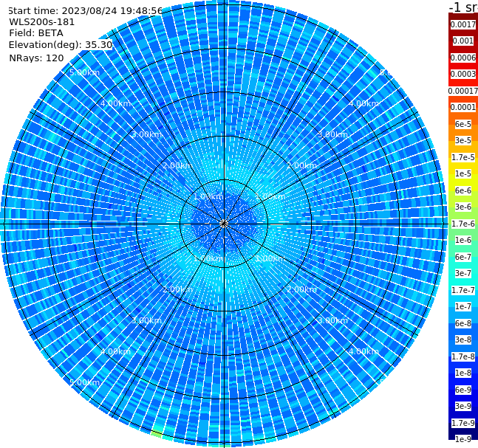The image size is (478, 448).
Task: Select the 0.0001 colorbar value
Action: [x=463, y=107]
